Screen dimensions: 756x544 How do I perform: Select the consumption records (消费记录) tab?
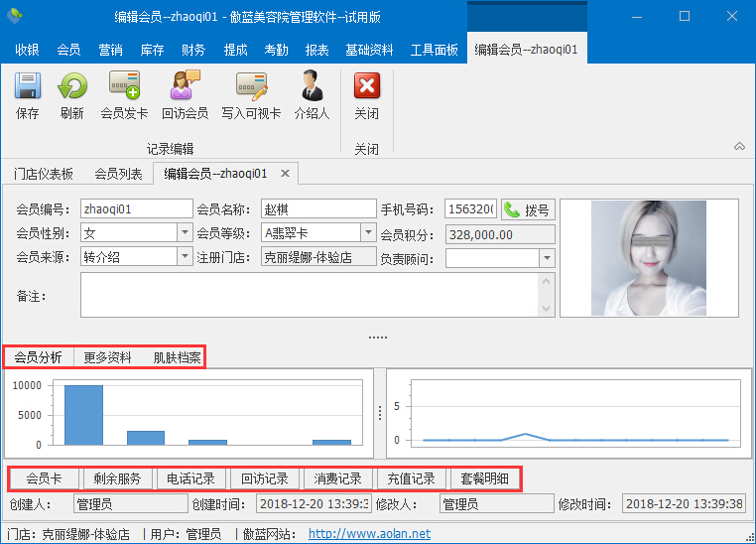click(x=332, y=478)
